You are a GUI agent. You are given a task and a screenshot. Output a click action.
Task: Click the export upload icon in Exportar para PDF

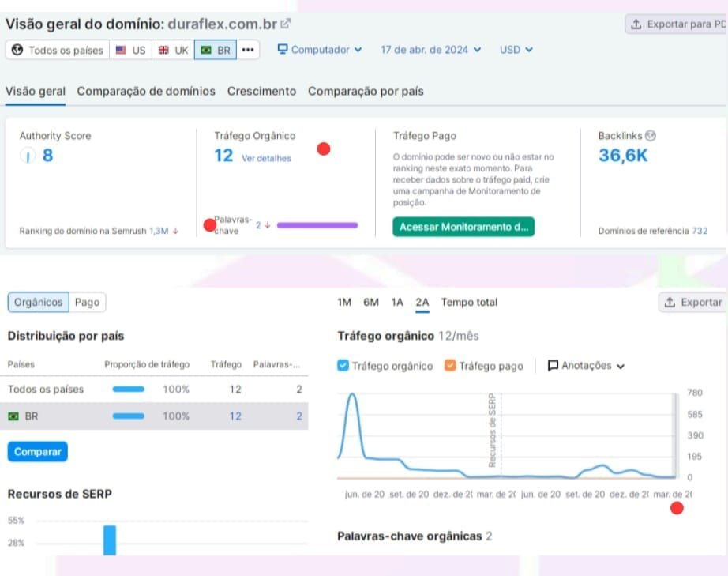tap(636, 24)
